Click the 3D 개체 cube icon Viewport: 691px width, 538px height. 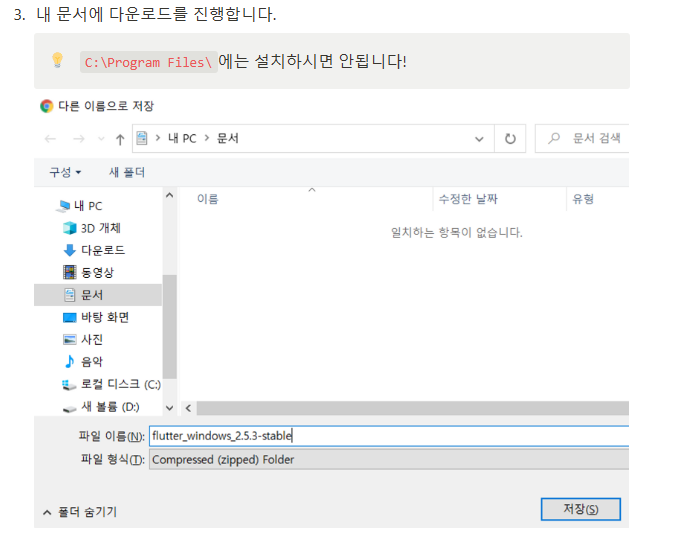coord(70,228)
